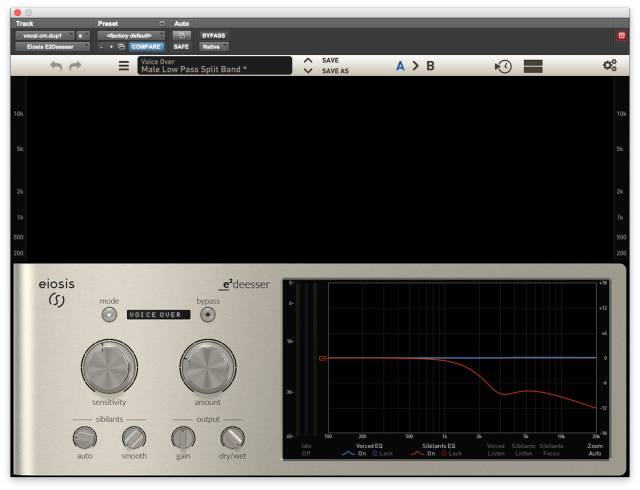Click the sensitivity knob
This screenshot has height=490, width=640.
coord(109,366)
